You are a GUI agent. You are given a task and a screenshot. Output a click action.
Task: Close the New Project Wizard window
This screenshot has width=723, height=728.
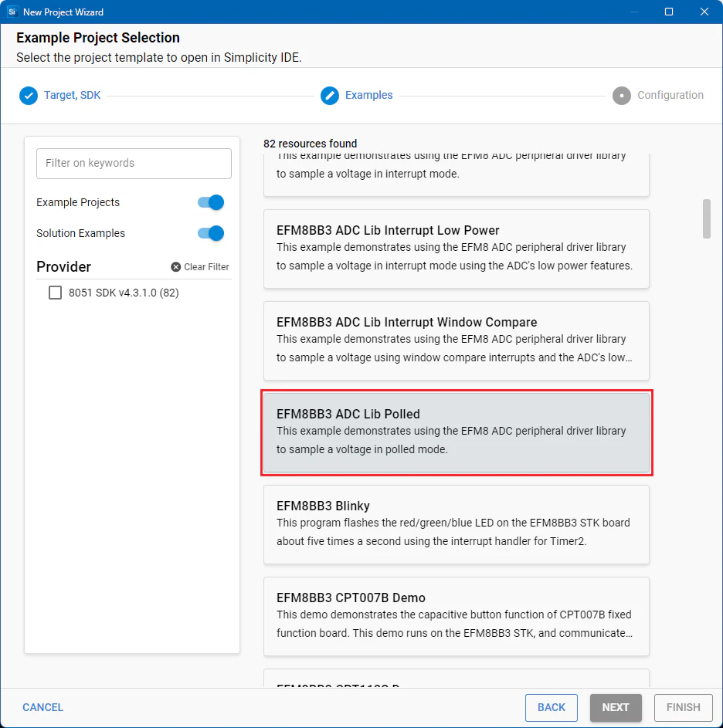pos(704,12)
